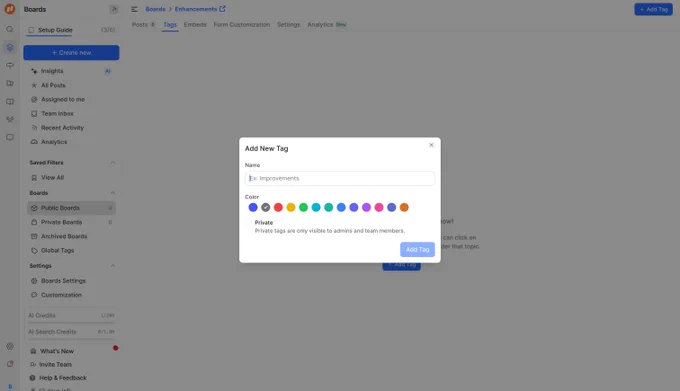The width and height of the screenshot is (680, 391).
Task: Click the star icon beside All Posts
Action: [x=34, y=85]
